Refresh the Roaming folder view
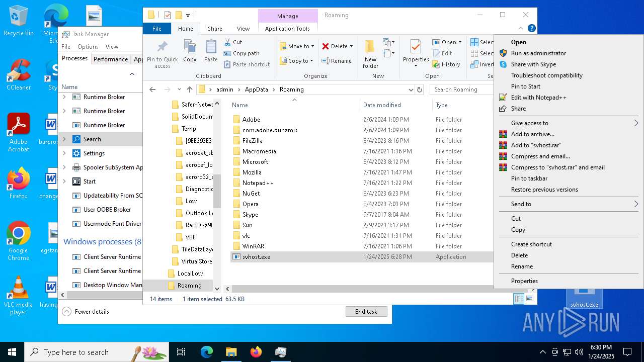 click(x=420, y=89)
